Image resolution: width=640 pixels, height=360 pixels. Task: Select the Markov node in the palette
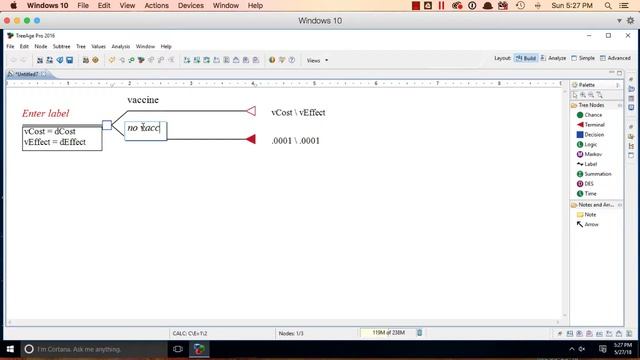point(589,154)
